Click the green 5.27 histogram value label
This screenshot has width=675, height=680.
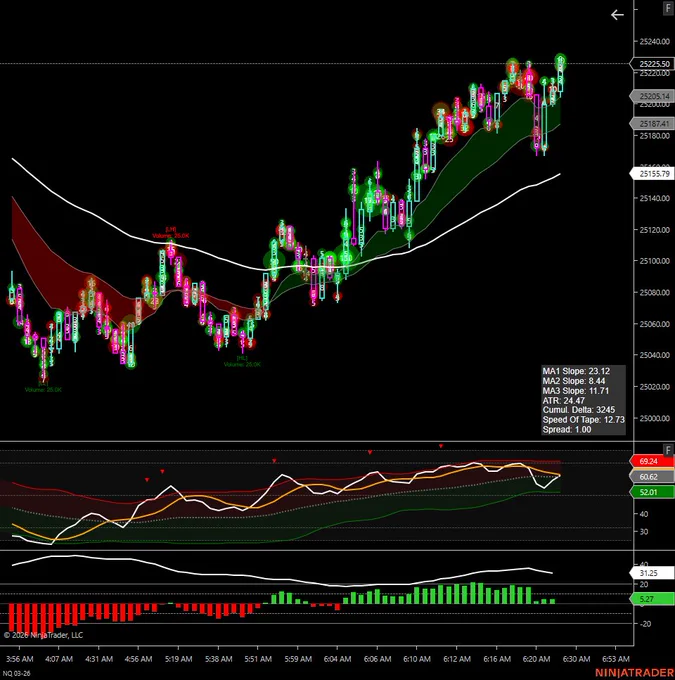point(652,599)
